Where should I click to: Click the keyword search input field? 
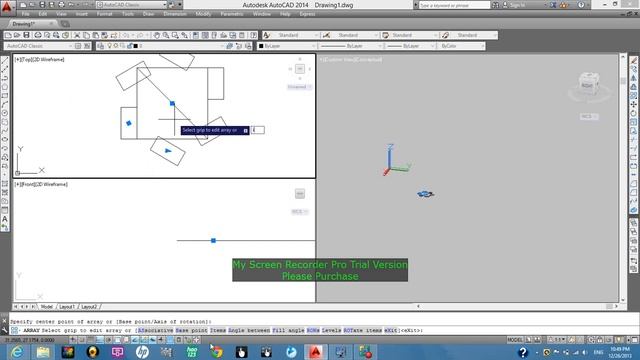point(454,5)
